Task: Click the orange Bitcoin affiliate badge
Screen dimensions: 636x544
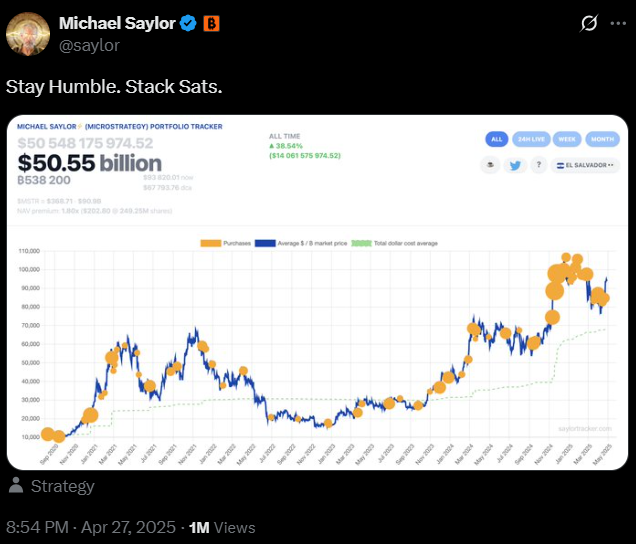Action: 211,24
